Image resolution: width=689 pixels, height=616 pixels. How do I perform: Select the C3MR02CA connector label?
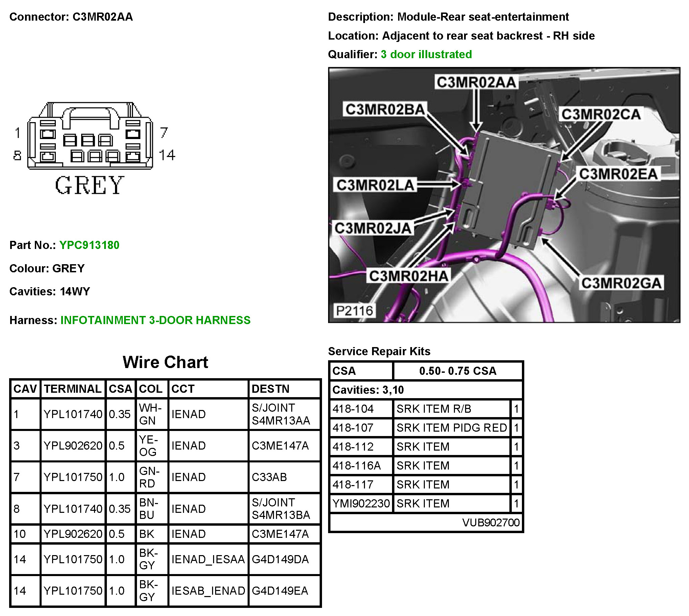point(601,114)
